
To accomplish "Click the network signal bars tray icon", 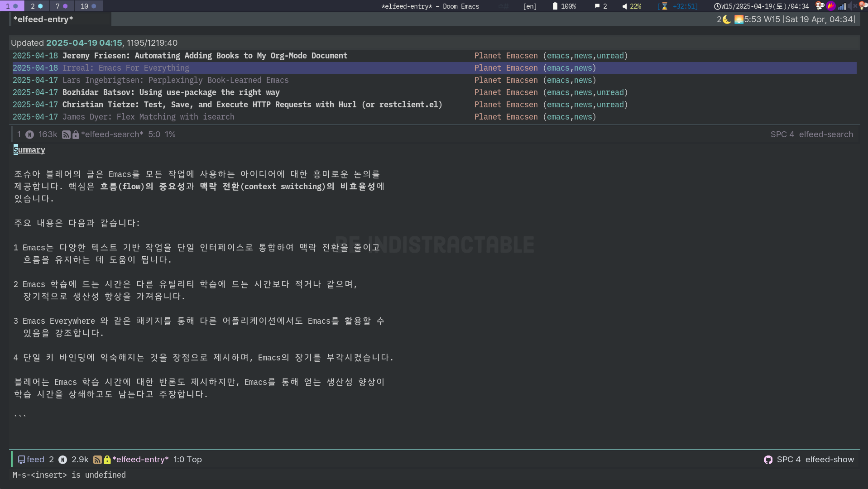I will tap(842, 6).
